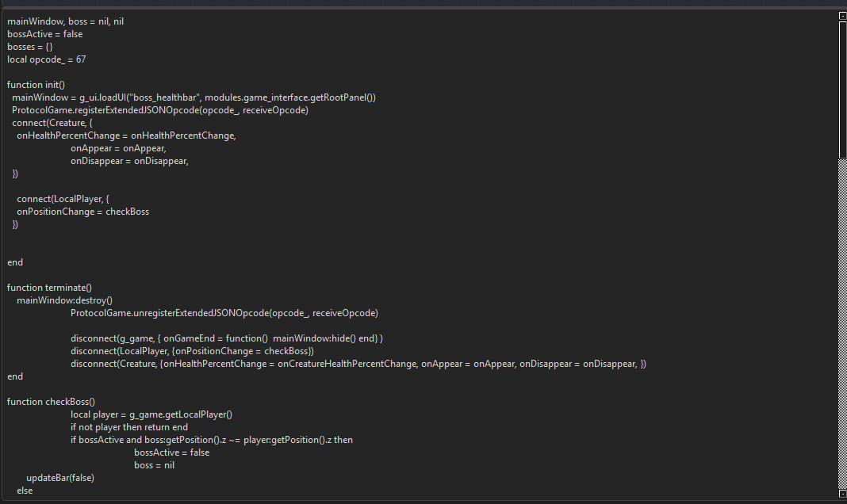Click the 'disconnect(g_game' line
Image resolution: width=847 pixels, height=504 pixels.
click(x=226, y=338)
